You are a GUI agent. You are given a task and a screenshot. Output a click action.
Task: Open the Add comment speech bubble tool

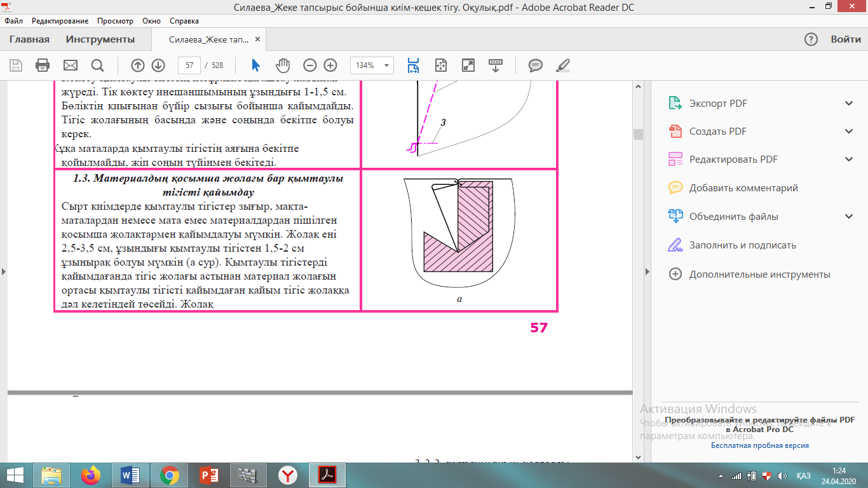536,65
